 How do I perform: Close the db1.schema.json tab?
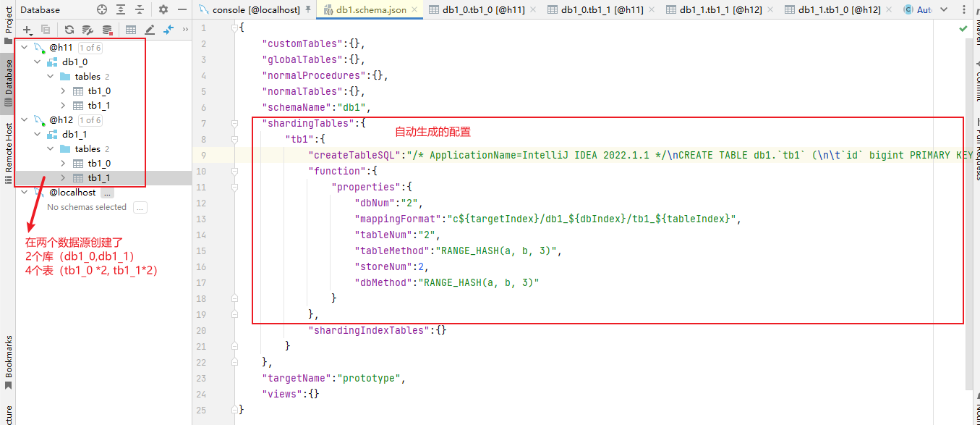[414, 9]
